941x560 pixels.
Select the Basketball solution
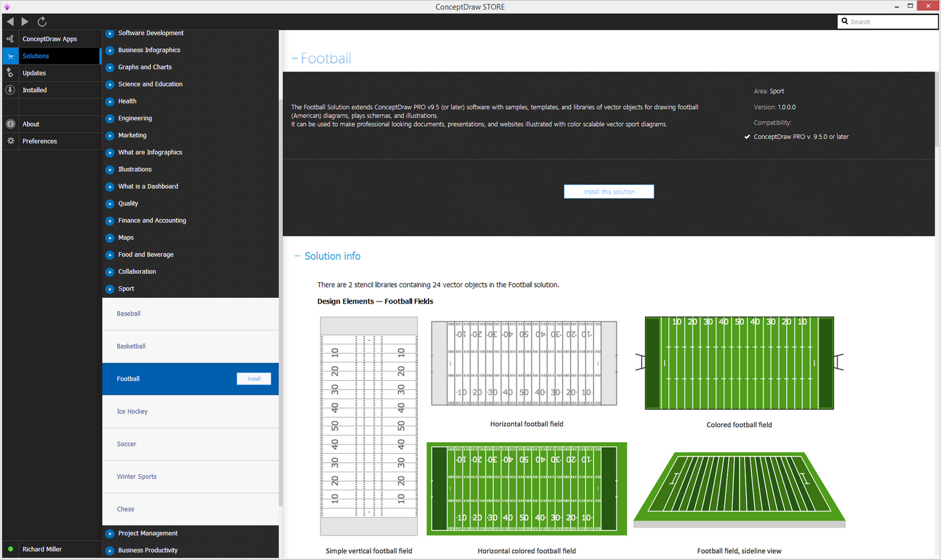point(191,346)
